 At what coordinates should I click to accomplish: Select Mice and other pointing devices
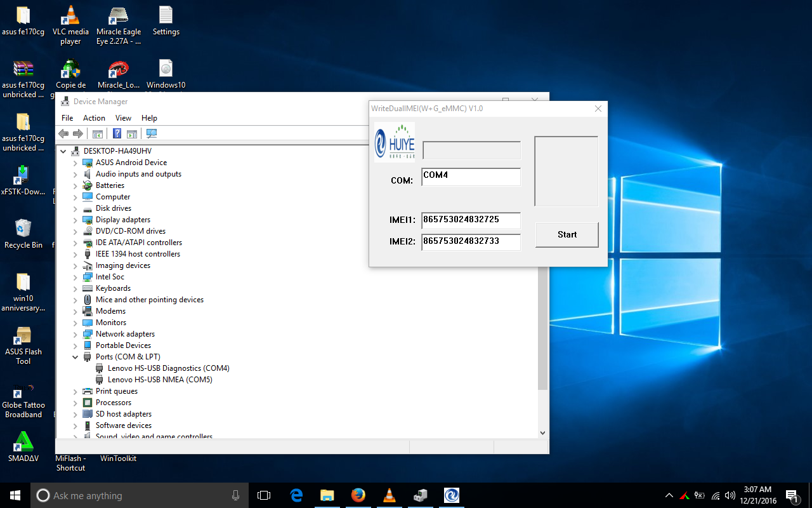[x=150, y=300]
